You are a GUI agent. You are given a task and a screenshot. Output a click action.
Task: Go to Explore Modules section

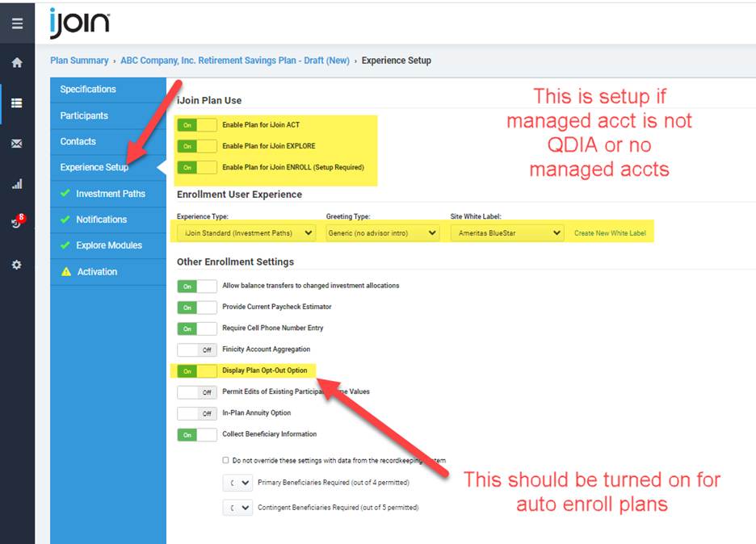tap(108, 245)
